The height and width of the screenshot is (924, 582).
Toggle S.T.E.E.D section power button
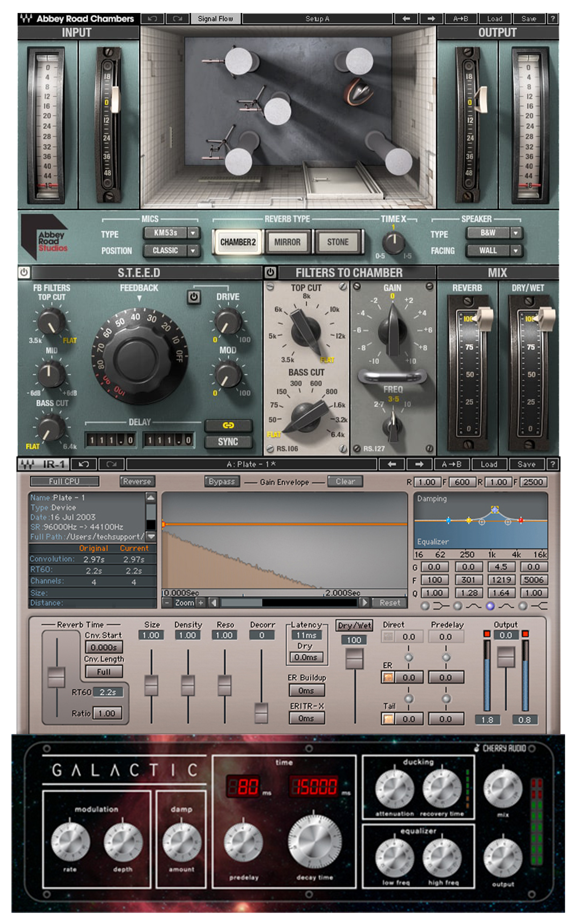[x=24, y=273]
